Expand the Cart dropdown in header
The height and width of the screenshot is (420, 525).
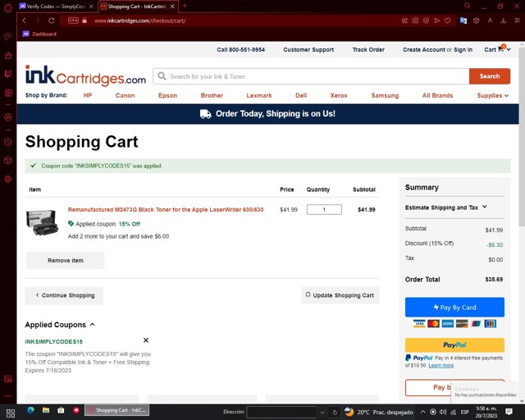pos(497,49)
